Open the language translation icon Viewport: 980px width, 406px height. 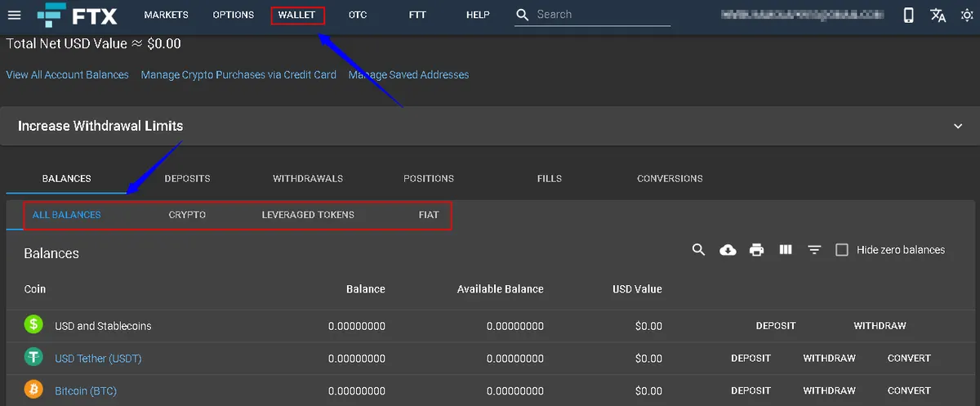coord(938,16)
